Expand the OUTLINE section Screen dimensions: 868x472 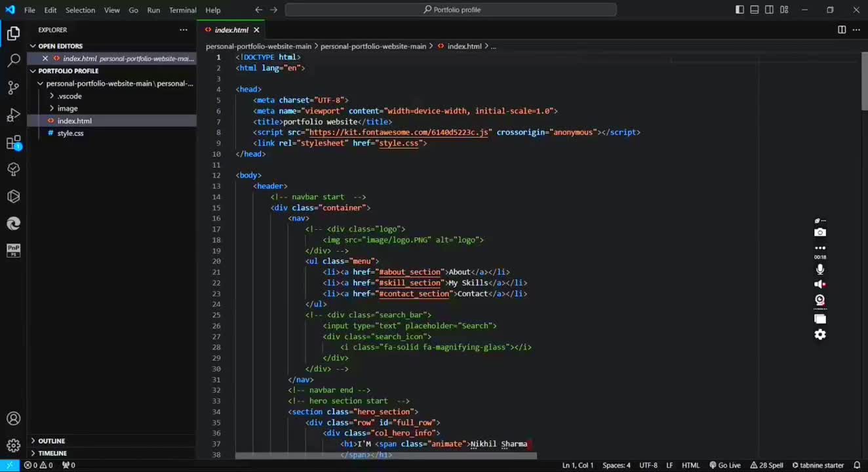tap(51, 441)
